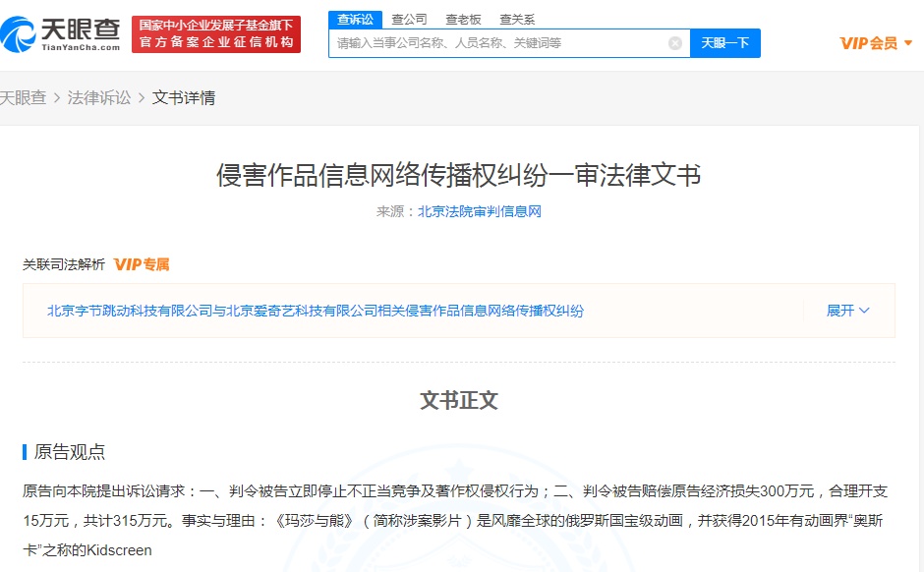This screenshot has height=572, width=924.
Task: Switch to the 查公司 search tab
Action: (409, 20)
